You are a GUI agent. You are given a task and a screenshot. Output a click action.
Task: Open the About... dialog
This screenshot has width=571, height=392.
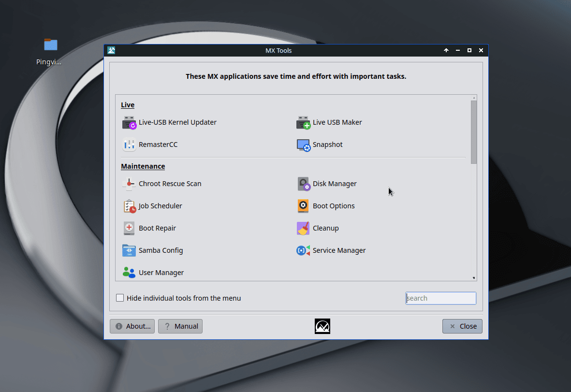132,326
